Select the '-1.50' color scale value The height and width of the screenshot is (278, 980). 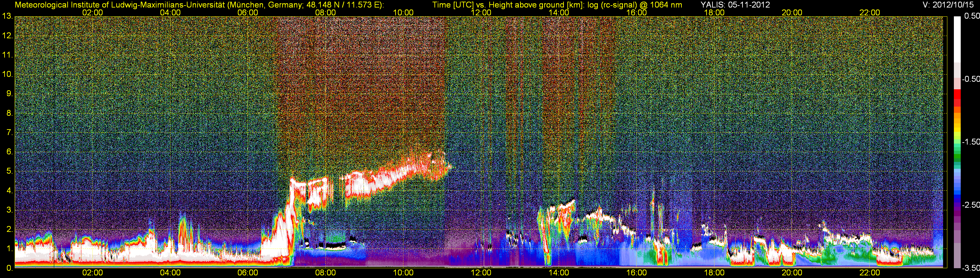(x=971, y=142)
